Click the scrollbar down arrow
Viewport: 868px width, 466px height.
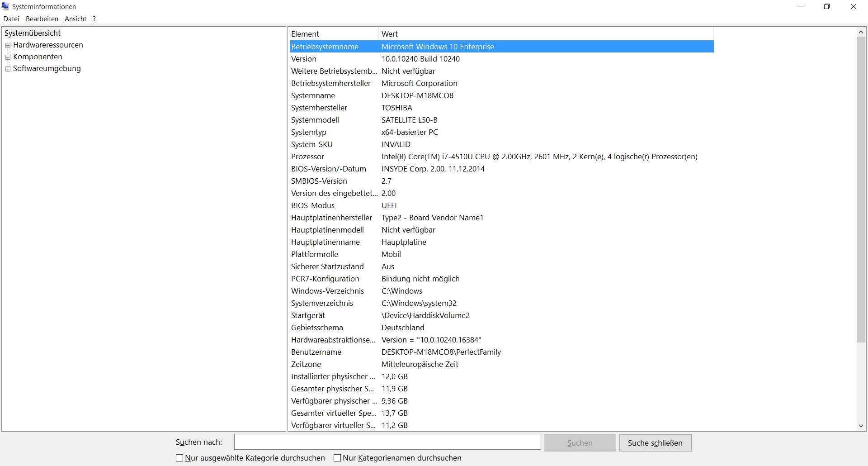click(x=861, y=426)
